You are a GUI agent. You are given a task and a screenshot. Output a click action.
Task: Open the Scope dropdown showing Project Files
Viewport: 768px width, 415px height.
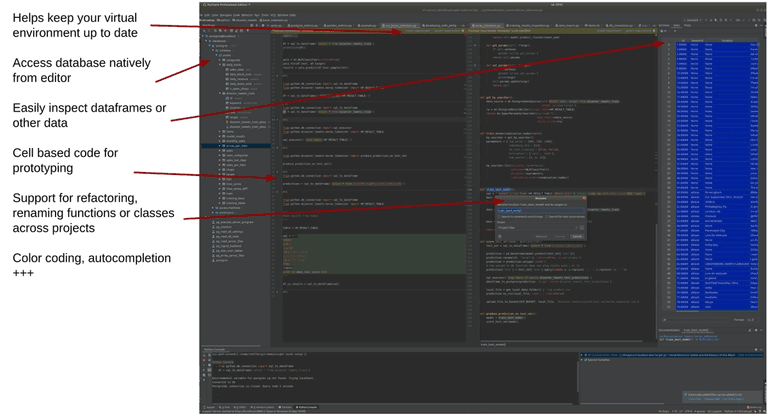point(538,228)
